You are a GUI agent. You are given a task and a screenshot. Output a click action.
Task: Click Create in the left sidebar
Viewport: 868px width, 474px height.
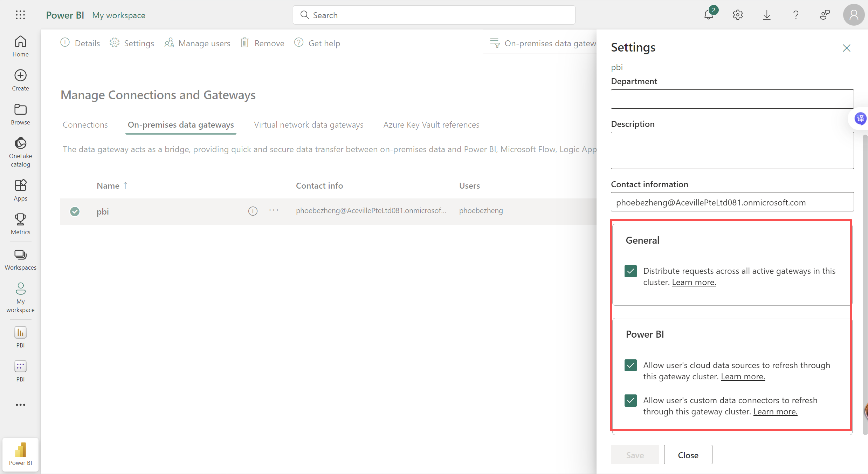(20, 80)
